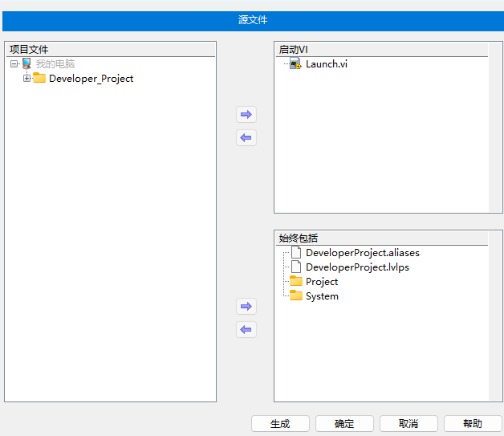Click the System folder icon
Screen dimensions: 504x436
[296, 295]
